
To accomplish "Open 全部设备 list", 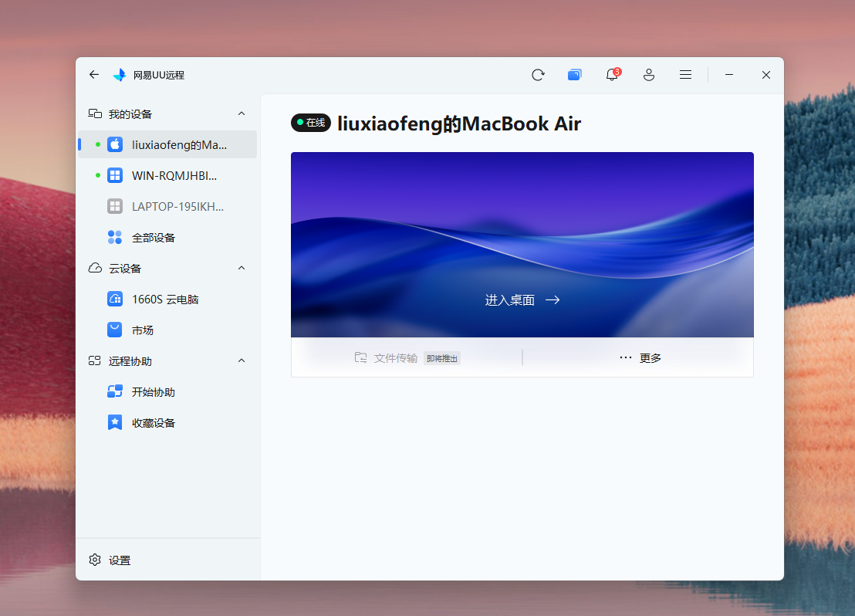I will click(167, 237).
